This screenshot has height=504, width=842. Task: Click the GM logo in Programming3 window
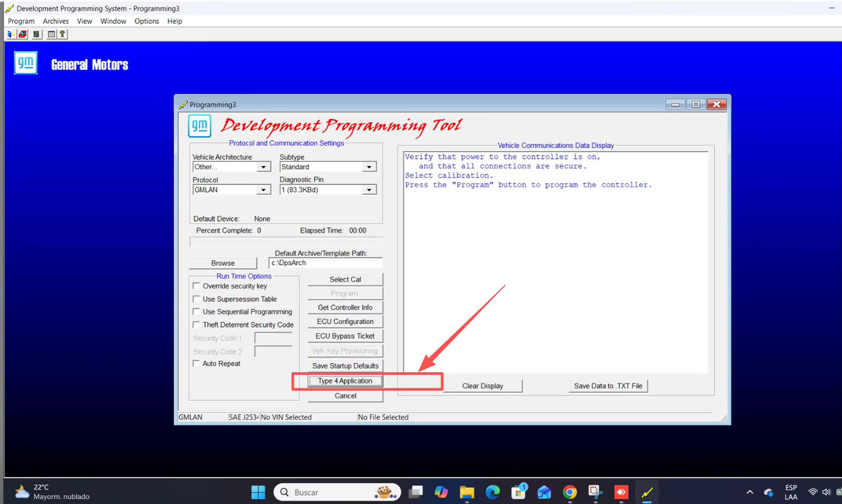(x=200, y=126)
